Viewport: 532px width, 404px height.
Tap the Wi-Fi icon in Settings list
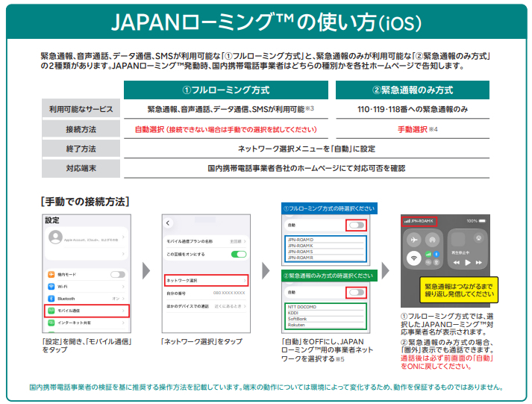pyautogui.click(x=51, y=287)
